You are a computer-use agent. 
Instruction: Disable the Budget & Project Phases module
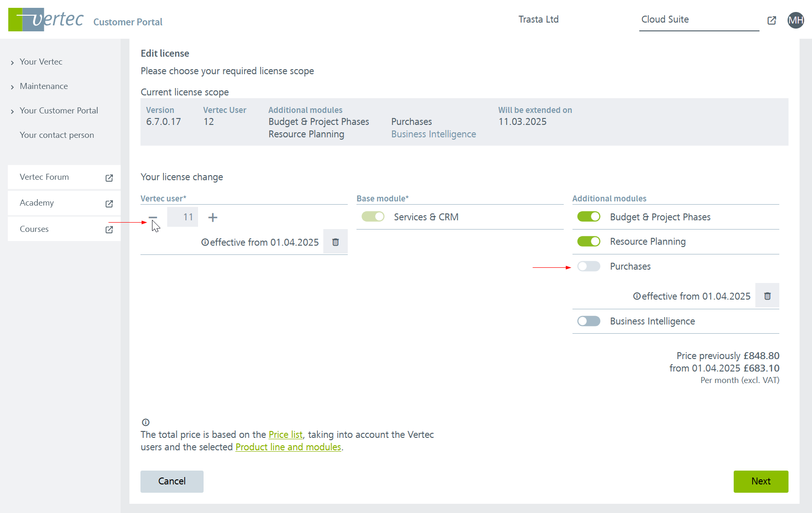pos(588,217)
